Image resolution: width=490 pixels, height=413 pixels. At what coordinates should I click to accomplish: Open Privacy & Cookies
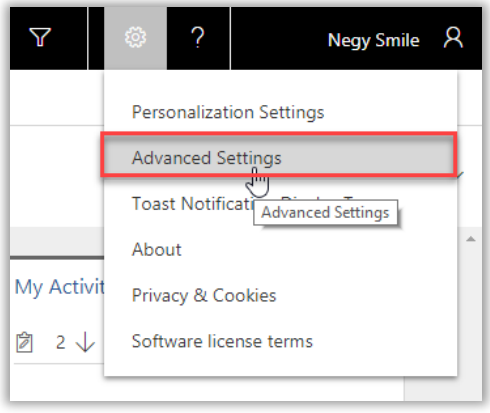(204, 295)
